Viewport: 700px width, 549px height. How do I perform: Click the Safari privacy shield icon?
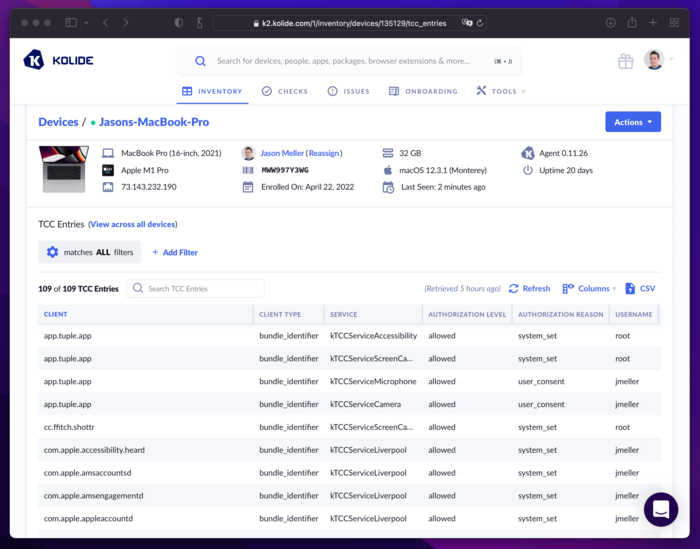(x=179, y=23)
